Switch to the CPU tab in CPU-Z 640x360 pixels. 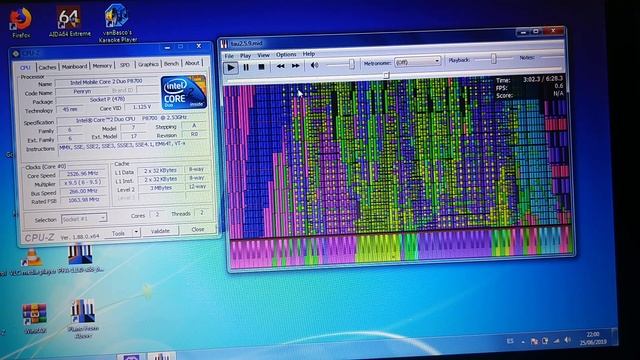25,67
